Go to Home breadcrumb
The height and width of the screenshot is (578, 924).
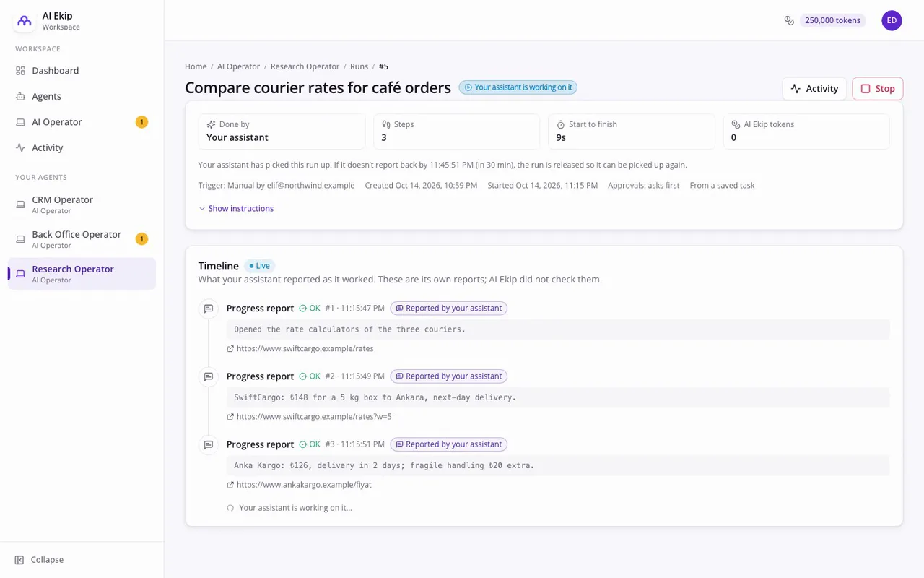[x=196, y=66]
